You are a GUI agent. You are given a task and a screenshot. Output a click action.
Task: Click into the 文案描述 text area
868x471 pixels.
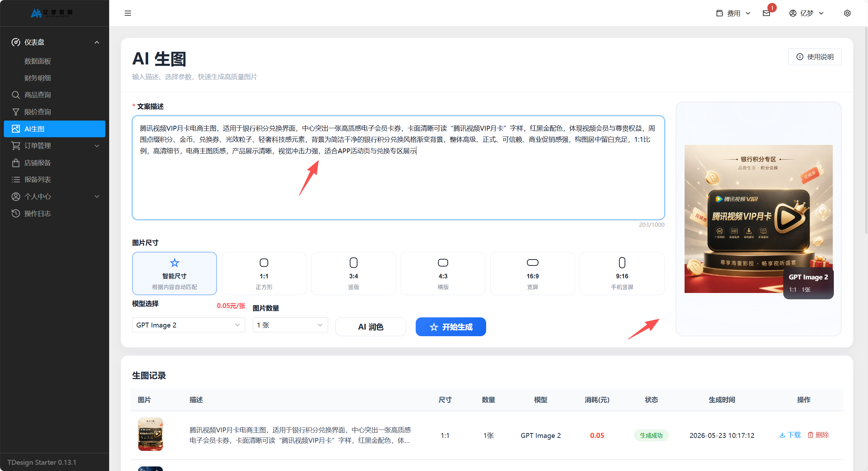click(x=398, y=168)
